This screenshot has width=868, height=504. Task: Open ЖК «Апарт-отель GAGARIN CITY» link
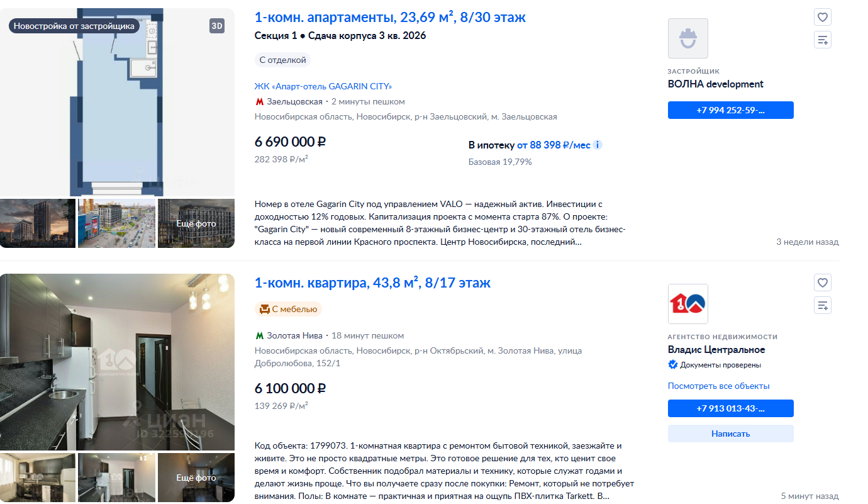click(x=323, y=86)
